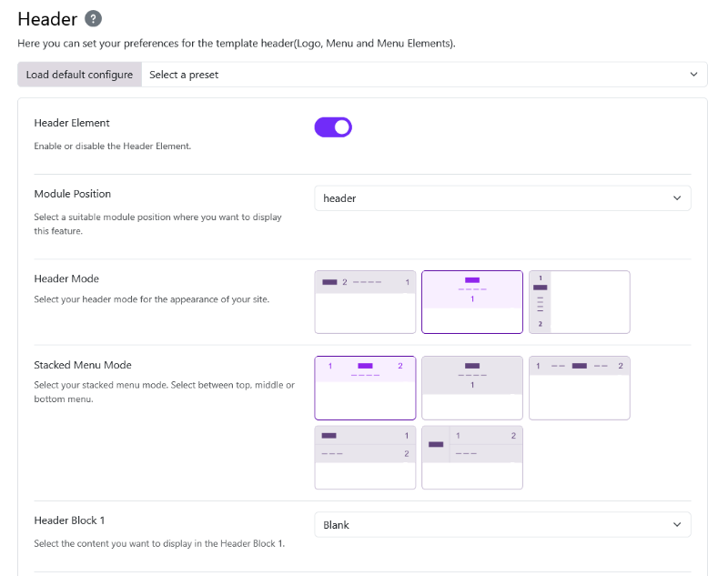The width and height of the screenshot is (728, 576).
Task: Click the Header help question mark icon
Action: coord(93,19)
